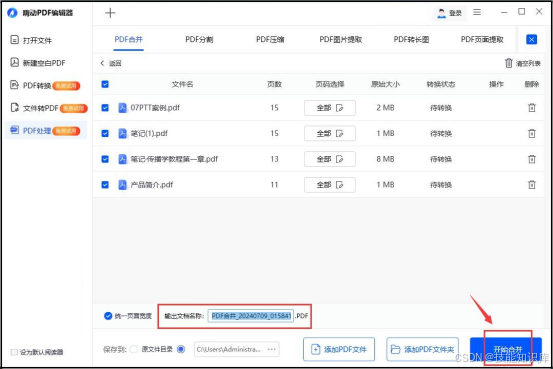Click the app logo icon

coord(12,13)
